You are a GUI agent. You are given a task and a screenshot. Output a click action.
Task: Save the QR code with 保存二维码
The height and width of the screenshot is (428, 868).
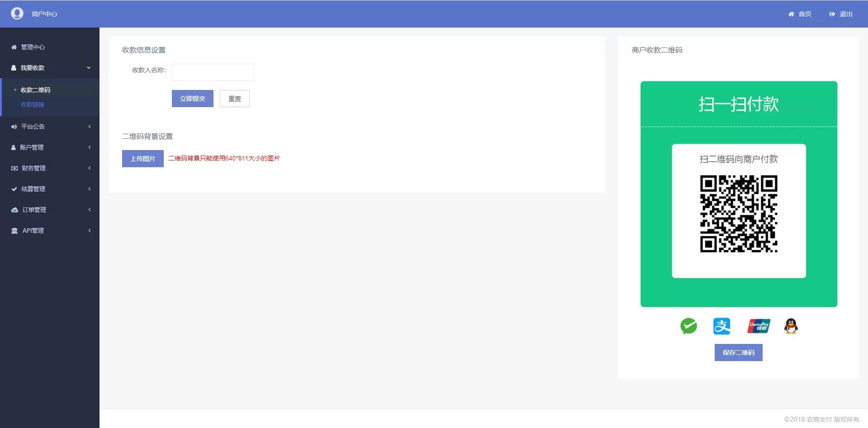(738, 353)
